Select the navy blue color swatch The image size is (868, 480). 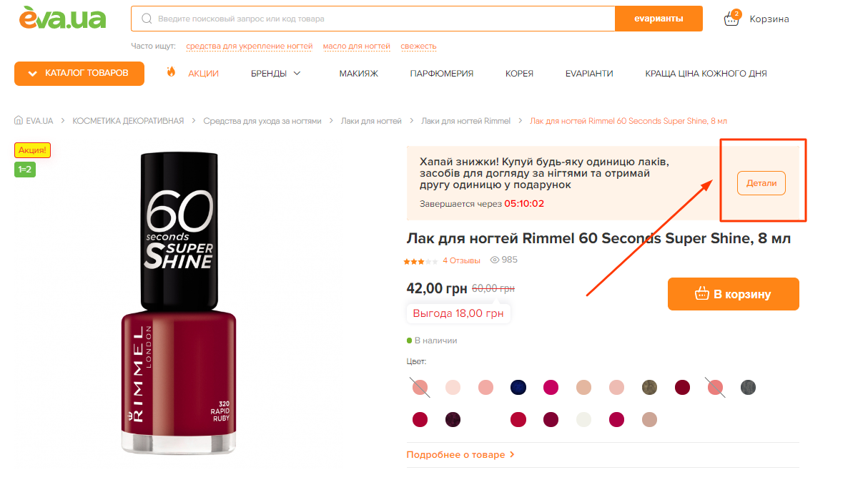pyautogui.click(x=518, y=388)
